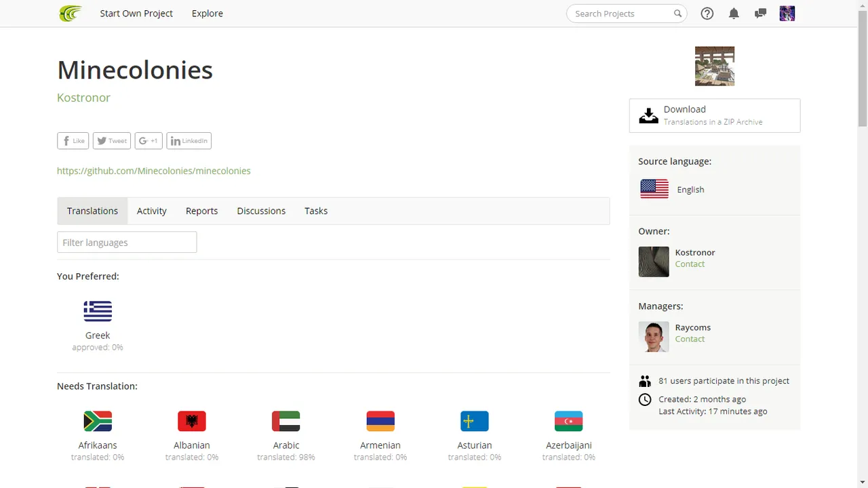
Task: Select the Arabic flag icon
Action: pos(286,421)
